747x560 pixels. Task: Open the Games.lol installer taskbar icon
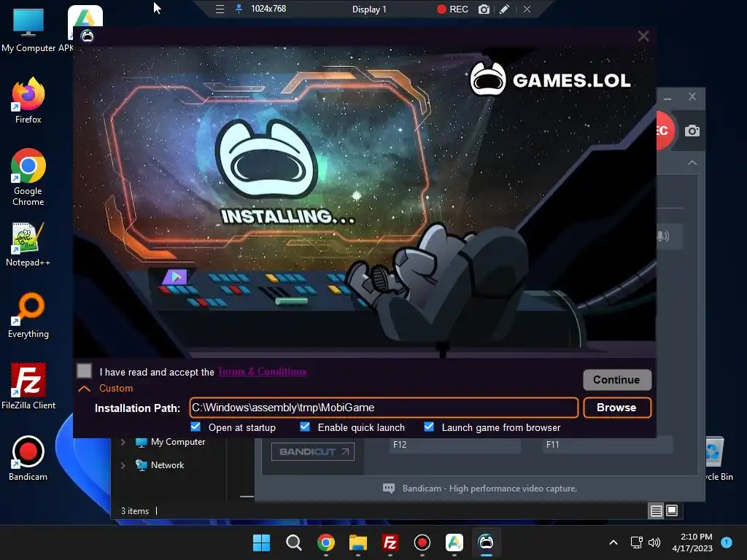[486, 542]
